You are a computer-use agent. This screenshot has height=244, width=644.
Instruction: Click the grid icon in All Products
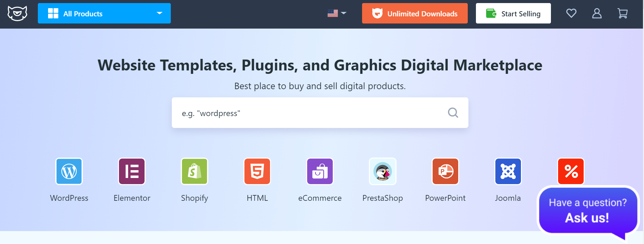tap(53, 13)
